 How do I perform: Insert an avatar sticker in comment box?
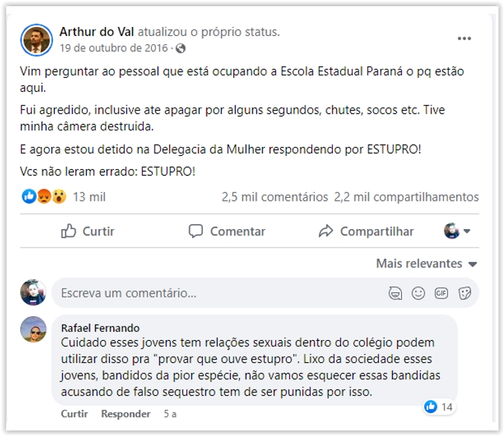point(395,293)
